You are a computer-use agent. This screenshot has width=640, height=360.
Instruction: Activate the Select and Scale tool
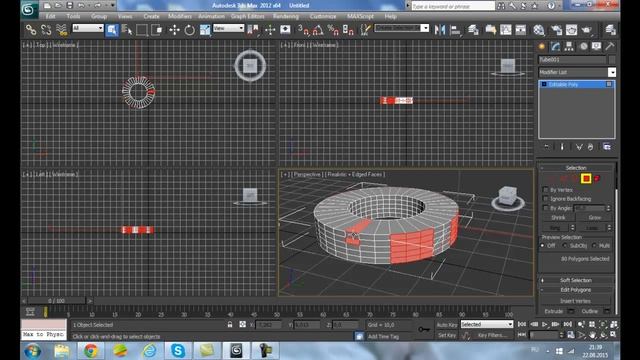pyautogui.click(x=205, y=30)
